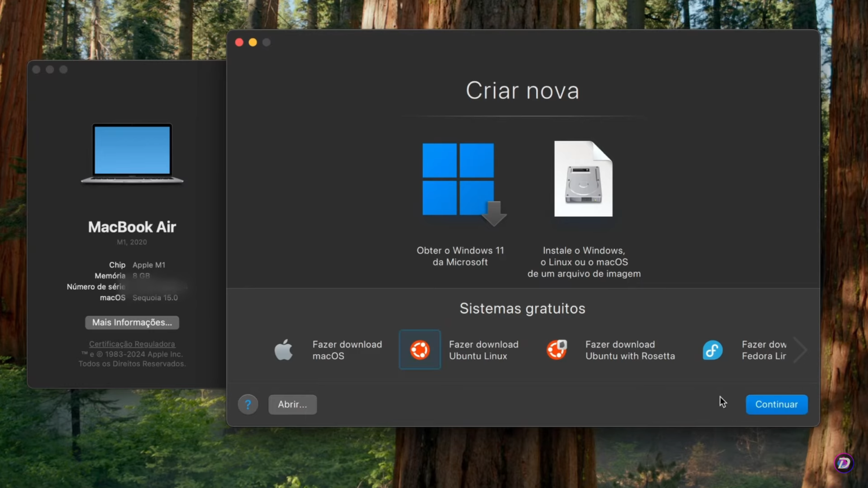Open Mais Informações in About This Mac
The width and height of the screenshot is (868, 488).
(132, 323)
